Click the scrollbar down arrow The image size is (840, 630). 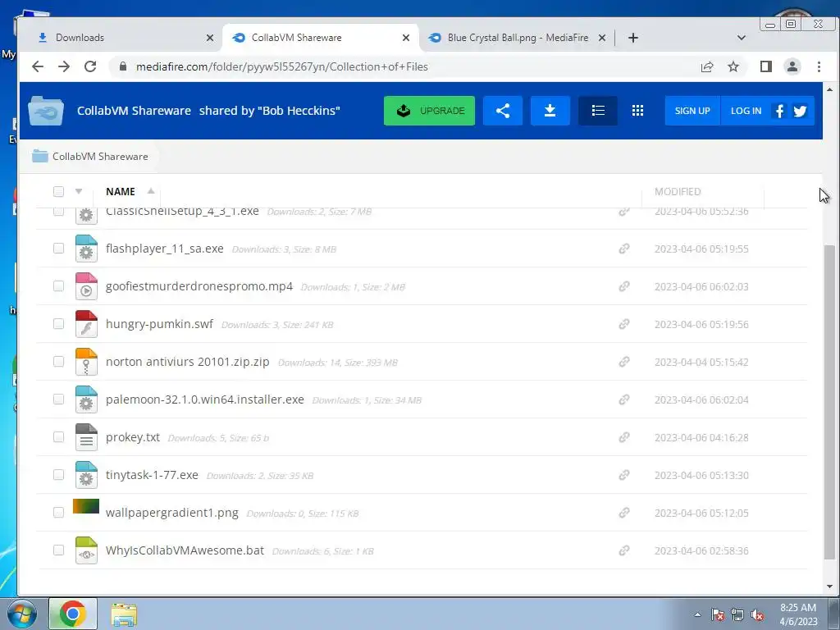pyautogui.click(x=830, y=586)
